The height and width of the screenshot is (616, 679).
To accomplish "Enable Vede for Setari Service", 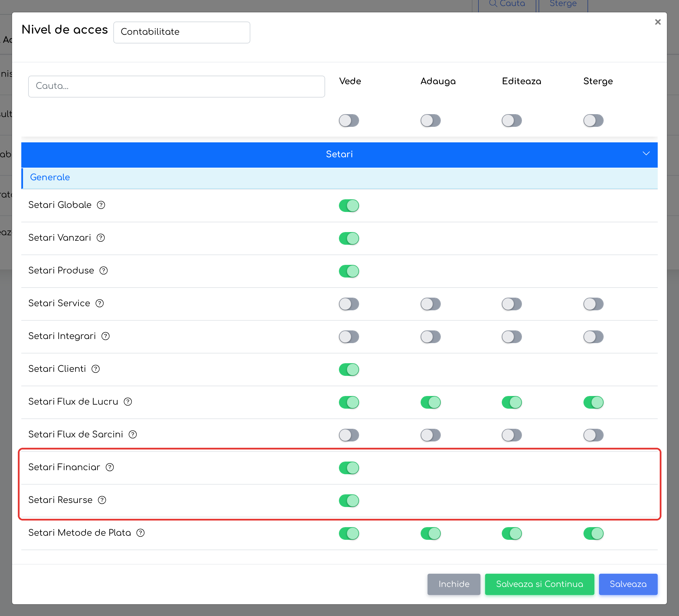I will (349, 304).
